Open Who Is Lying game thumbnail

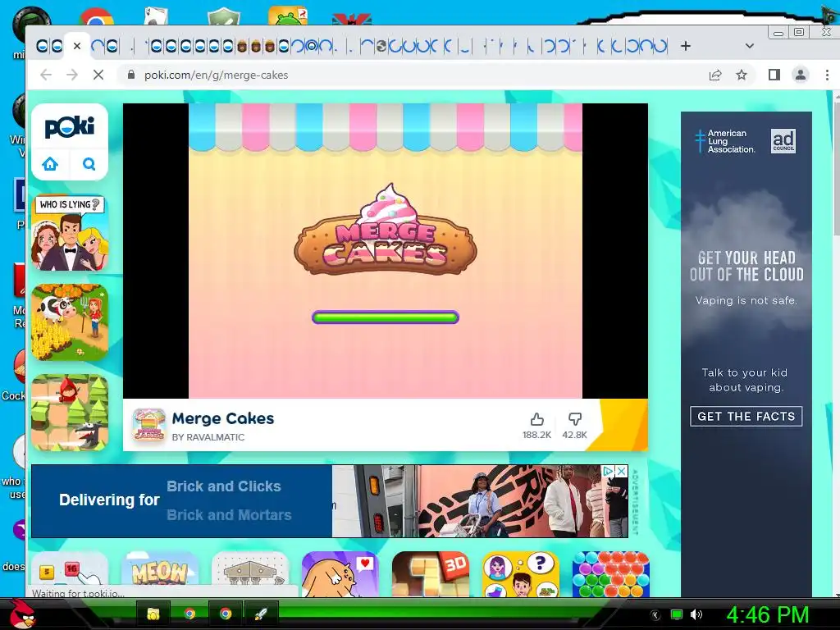(70, 232)
